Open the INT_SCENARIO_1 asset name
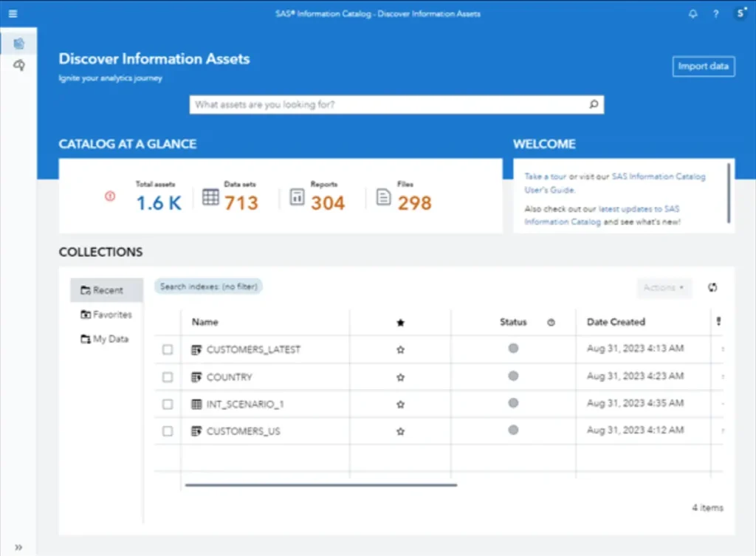The image size is (756, 556). [x=245, y=404]
